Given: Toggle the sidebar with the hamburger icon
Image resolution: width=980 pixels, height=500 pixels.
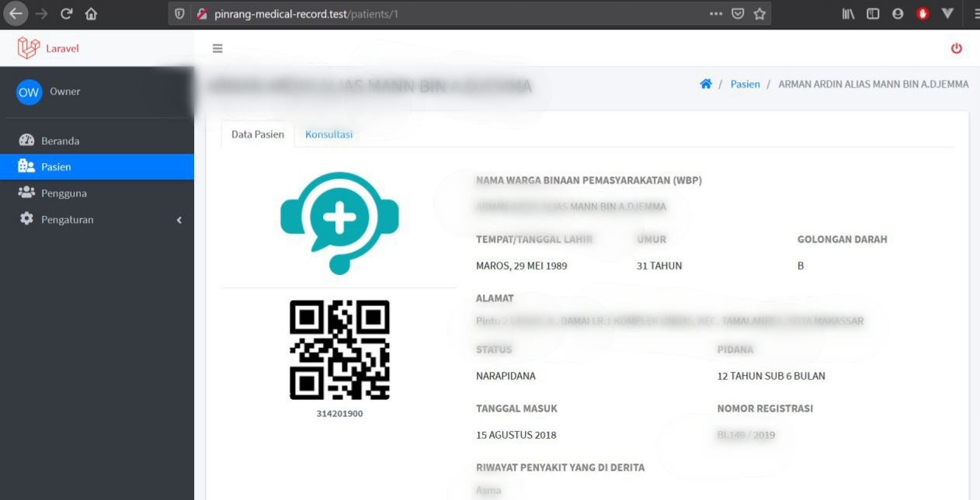Looking at the screenshot, I should pyautogui.click(x=217, y=48).
